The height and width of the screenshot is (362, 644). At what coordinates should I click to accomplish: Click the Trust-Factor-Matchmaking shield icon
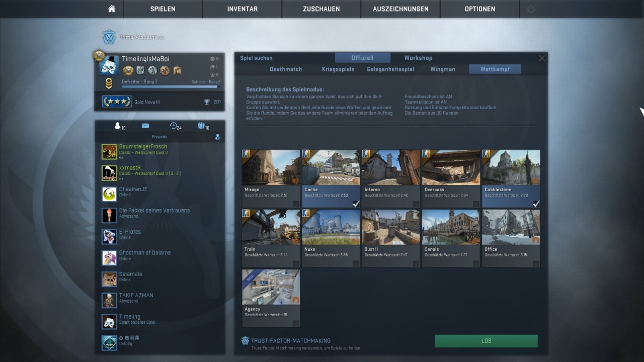[246, 340]
